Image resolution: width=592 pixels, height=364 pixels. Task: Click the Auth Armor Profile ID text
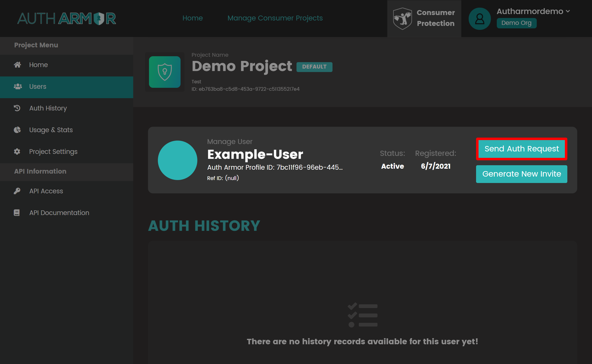click(275, 167)
